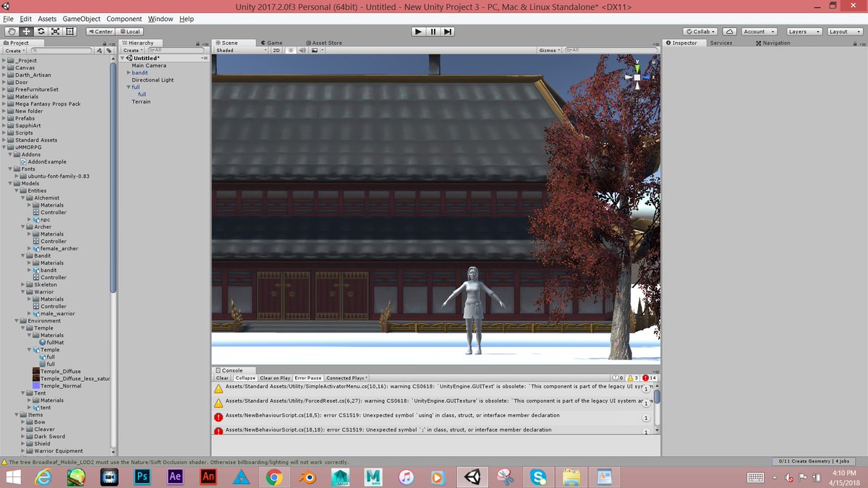Screen dimensions: 868x488
Task: Select the Main Camera in Hierarchy
Action: pos(151,65)
